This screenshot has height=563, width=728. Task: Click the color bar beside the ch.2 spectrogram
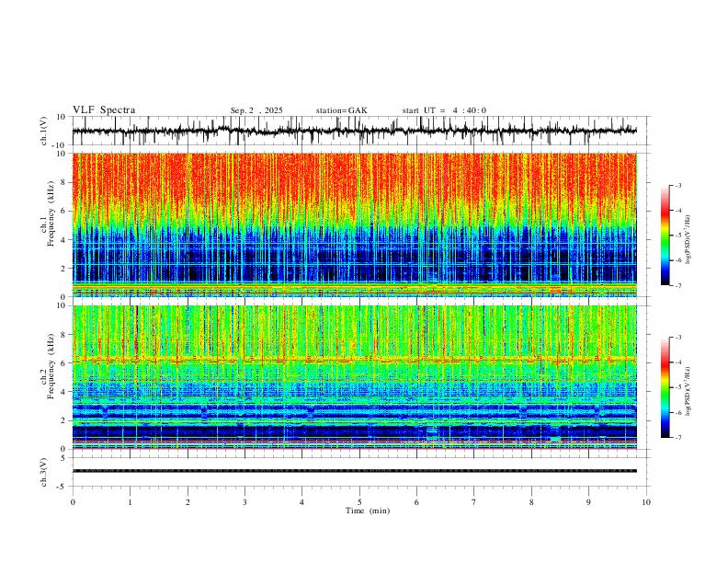click(665, 387)
